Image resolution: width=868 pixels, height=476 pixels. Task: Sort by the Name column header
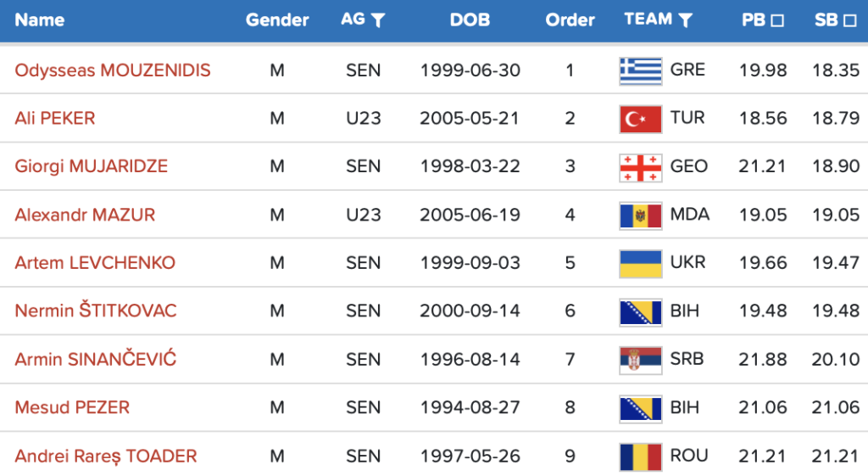pos(39,20)
